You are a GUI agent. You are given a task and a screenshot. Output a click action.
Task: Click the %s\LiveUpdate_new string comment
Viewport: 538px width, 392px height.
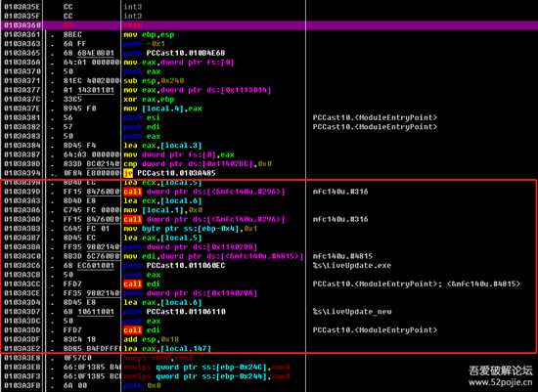tap(352, 312)
